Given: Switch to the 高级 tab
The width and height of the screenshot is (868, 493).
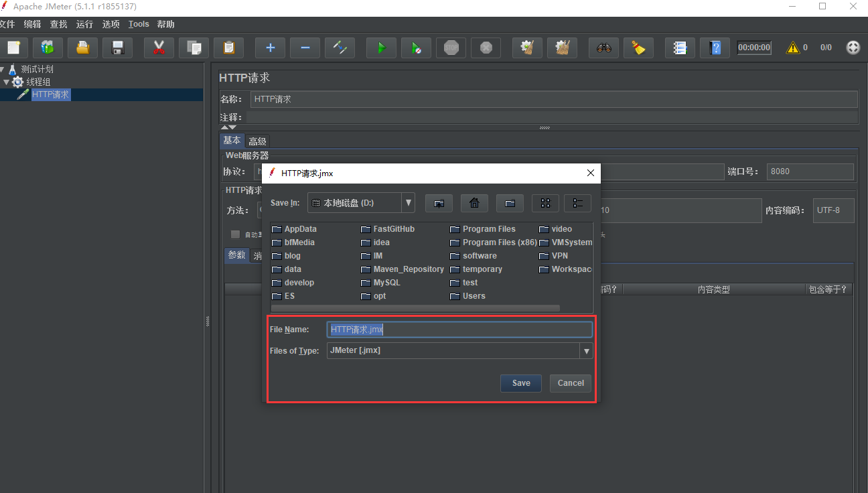Looking at the screenshot, I should tap(257, 141).
